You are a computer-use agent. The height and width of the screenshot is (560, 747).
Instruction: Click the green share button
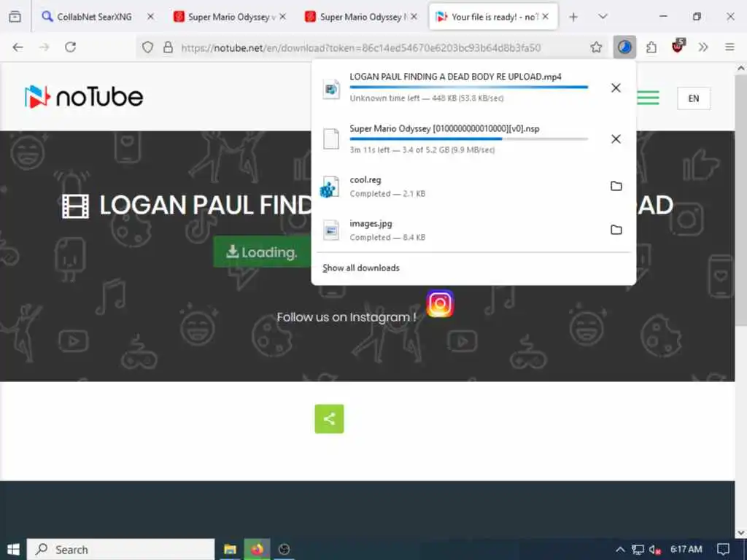coord(329,419)
